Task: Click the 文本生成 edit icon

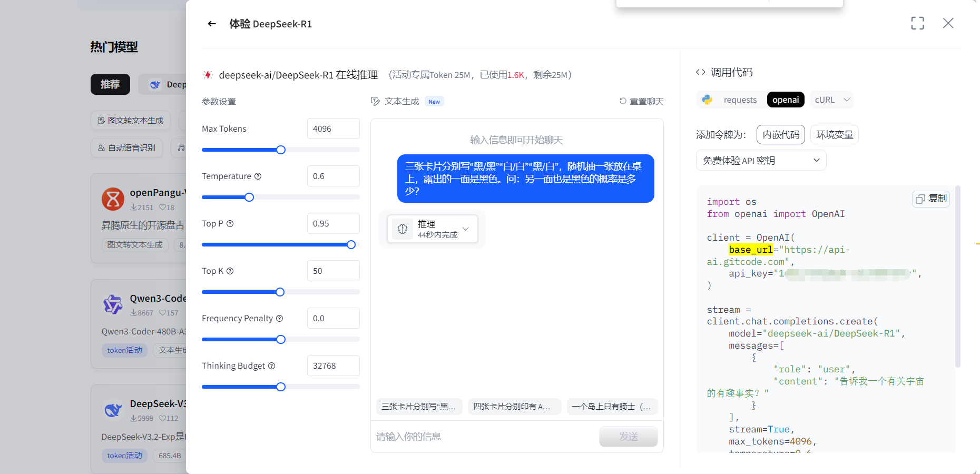Action: pyautogui.click(x=375, y=101)
